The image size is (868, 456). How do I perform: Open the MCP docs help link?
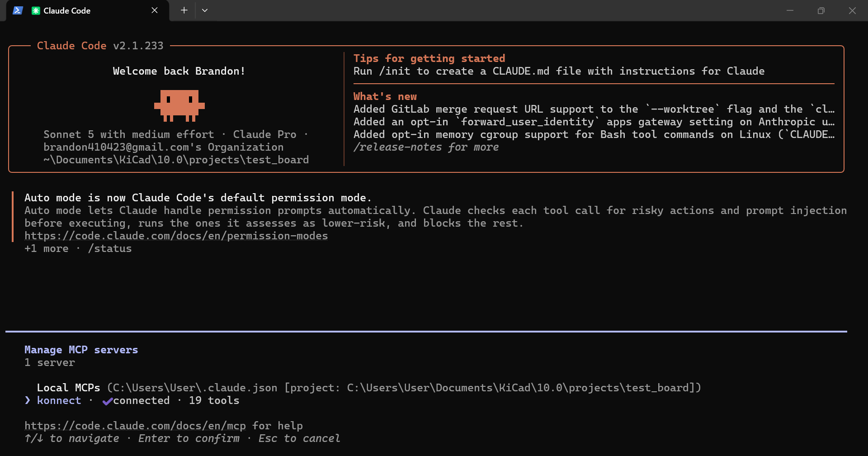[x=135, y=426]
